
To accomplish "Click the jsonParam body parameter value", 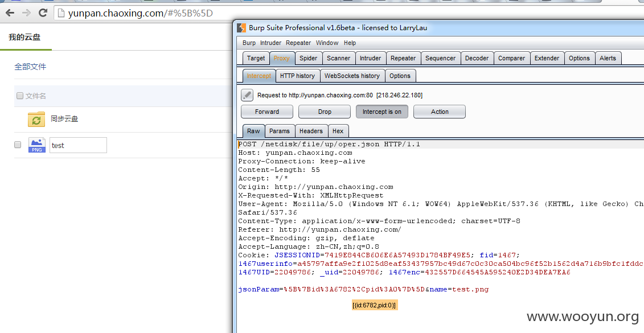I will [354, 289].
